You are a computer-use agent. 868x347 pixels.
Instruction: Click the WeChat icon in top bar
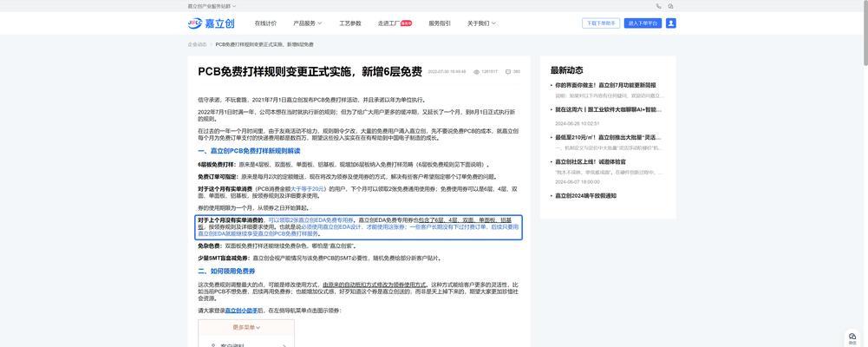click(x=670, y=6)
